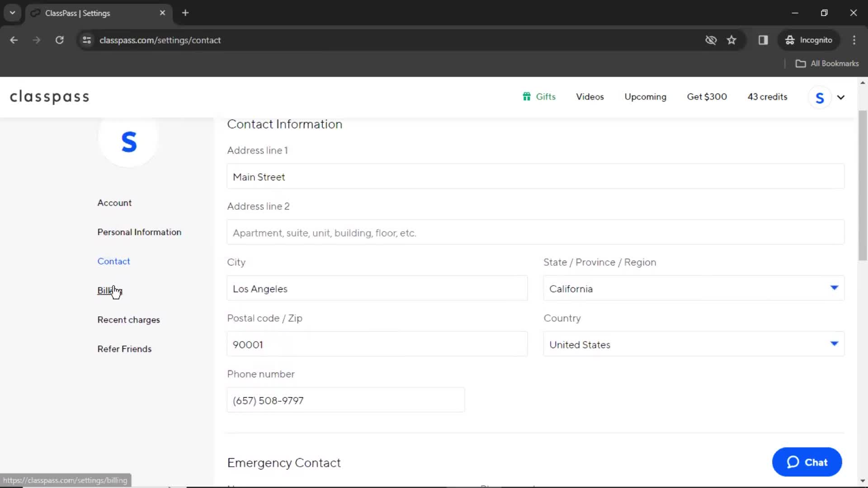Click the Get $300 referral icon
Viewport: 868px width, 488px height.
coord(707,97)
